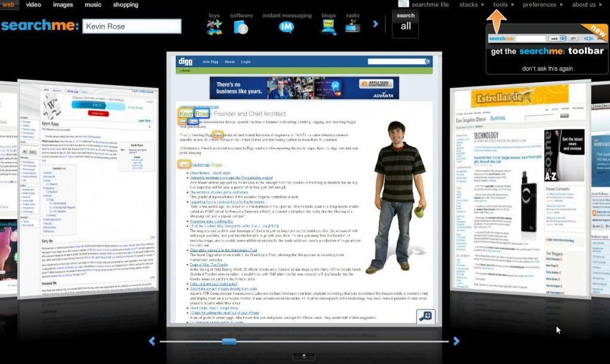Click the Estrellas banner on LA Times thumbnail
The image size is (610, 364).
[519, 97]
